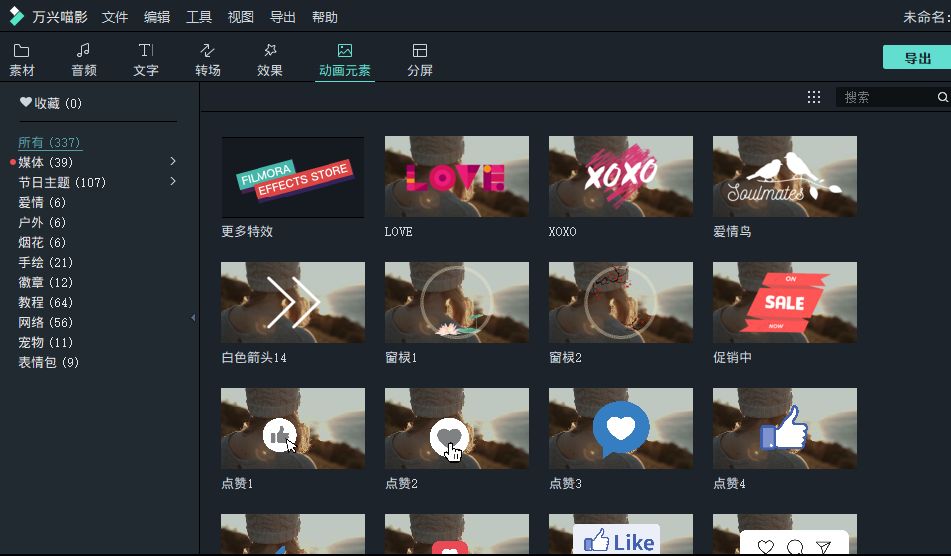Click the Filmora app logo
This screenshot has height=556, width=951.
16,17
